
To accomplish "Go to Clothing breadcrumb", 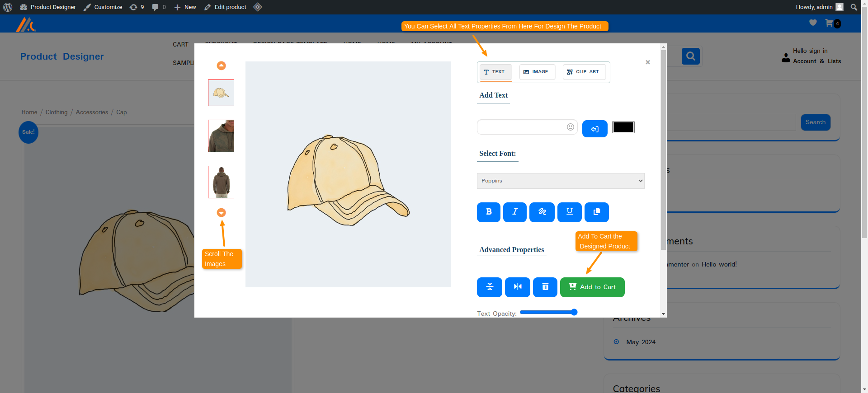I will tap(57, 112).
